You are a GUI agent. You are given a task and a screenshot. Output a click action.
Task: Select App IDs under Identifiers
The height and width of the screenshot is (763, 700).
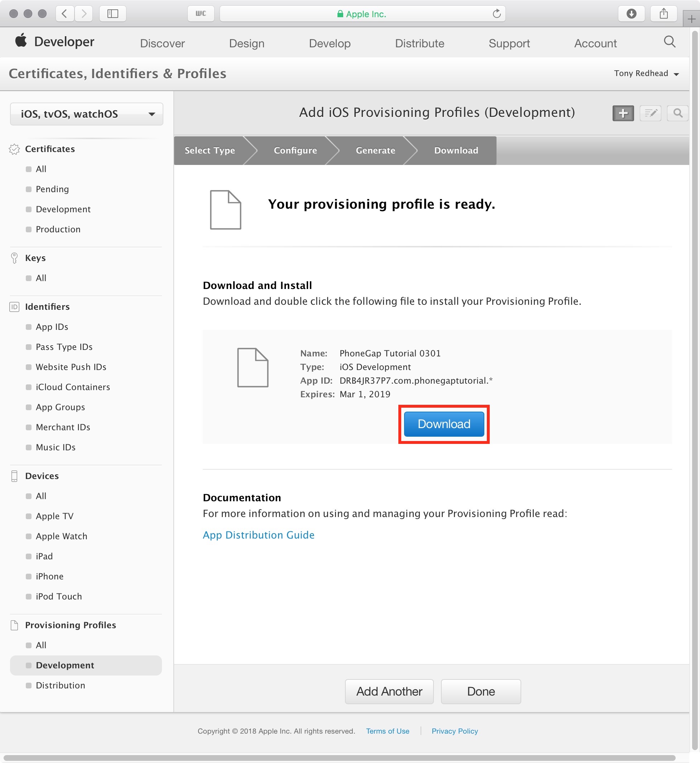tap(52, 327)
